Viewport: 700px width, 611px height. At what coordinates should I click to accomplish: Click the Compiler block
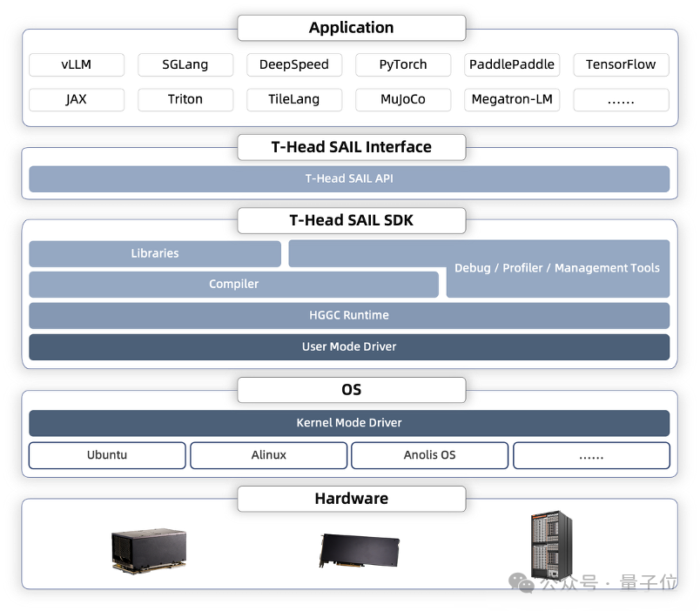[x=233, y=285]
